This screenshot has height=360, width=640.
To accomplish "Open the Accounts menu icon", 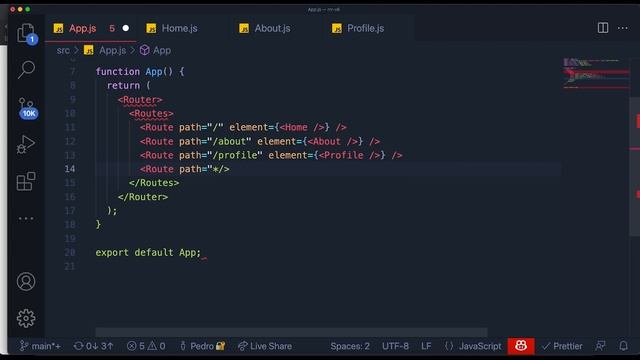I will pos(26,282).
